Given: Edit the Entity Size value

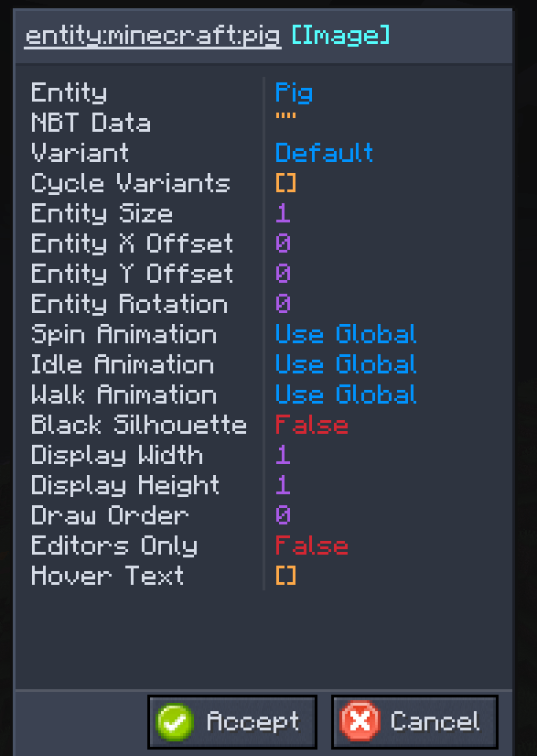Looking at the screenshot, I should 283,213.
